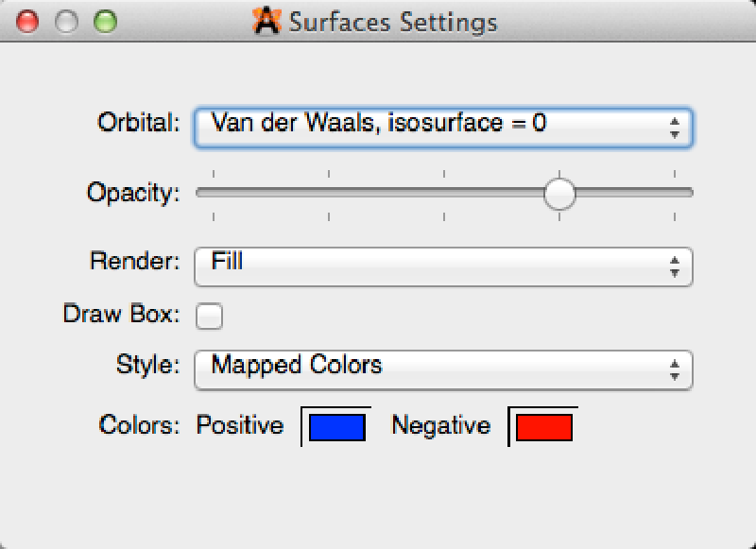Open the Render dropdown showing Fill
Screen dimensions: 756x549
[x=443, y=266]
